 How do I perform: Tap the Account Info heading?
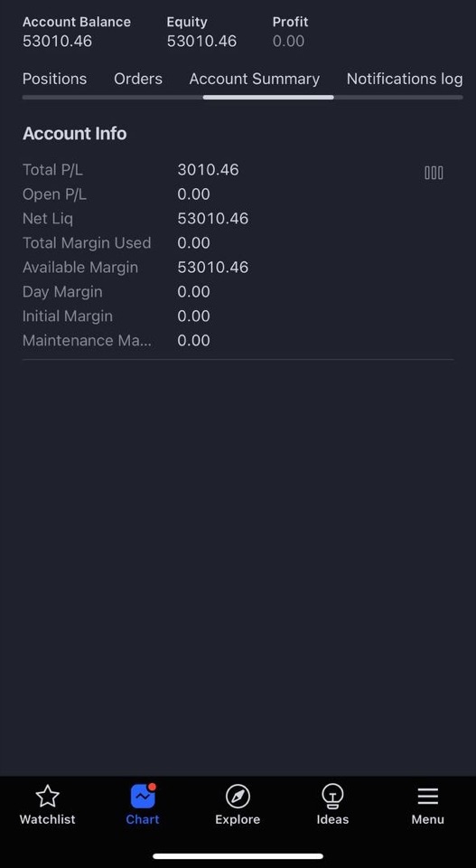click(75, 134)
